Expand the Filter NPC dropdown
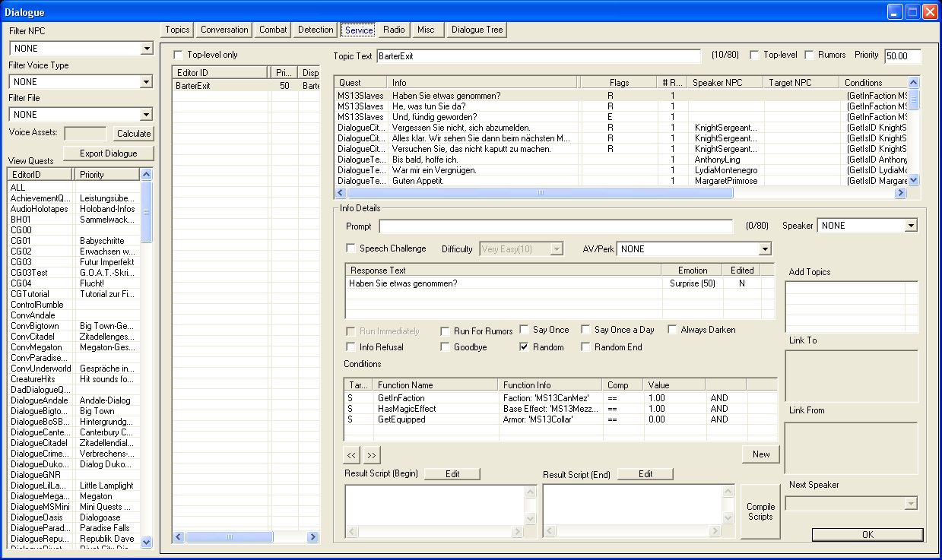The image size is (942, 560). click(x=147, y=49)
